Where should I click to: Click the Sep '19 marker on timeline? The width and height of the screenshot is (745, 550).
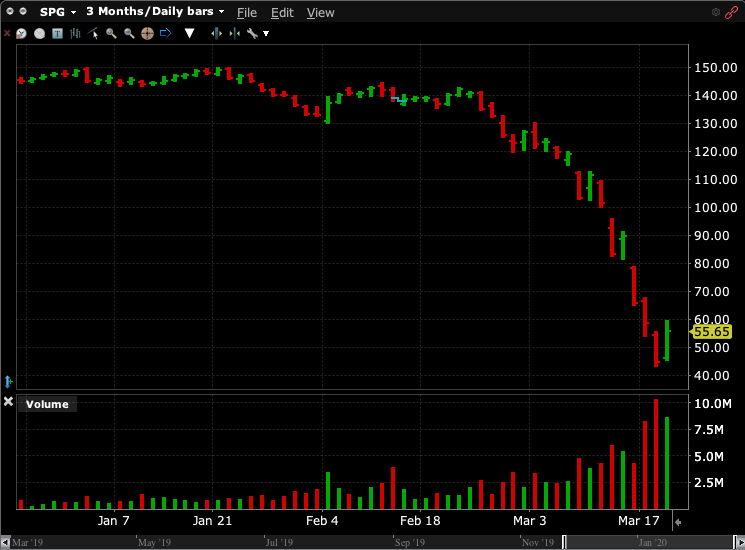pyautogui.click(x=410, y=542)
